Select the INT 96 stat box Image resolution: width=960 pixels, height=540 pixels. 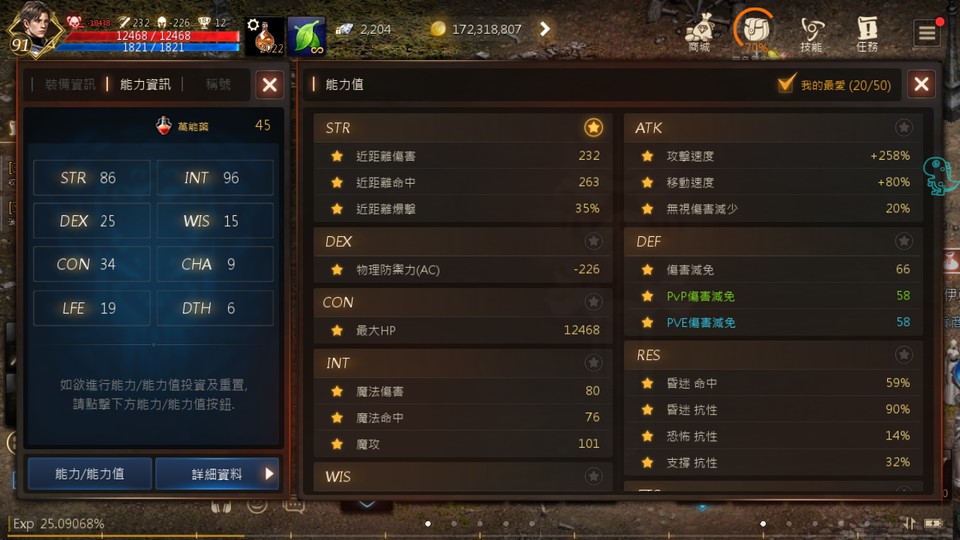click(214, 178)
